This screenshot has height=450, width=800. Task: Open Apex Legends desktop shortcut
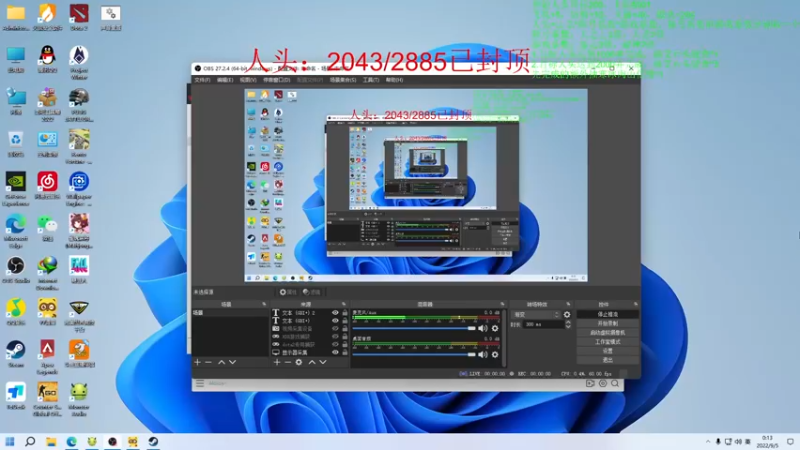point(47,358)
